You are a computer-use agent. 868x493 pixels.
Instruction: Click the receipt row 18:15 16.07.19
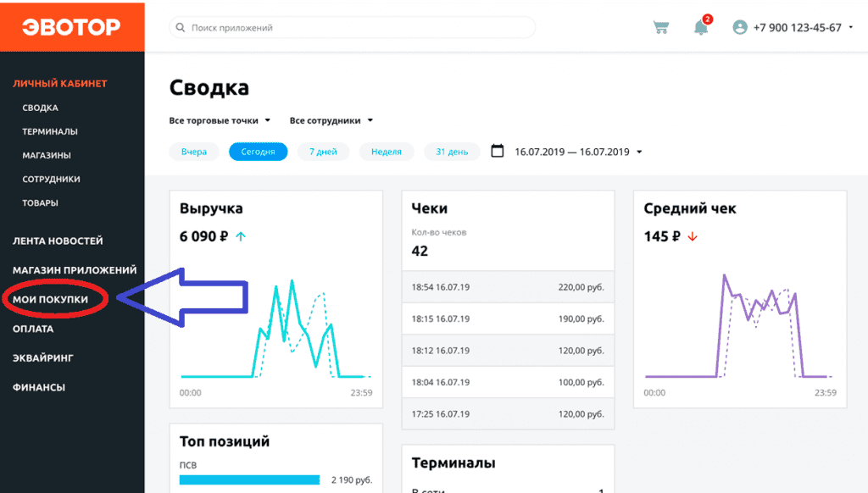pos(508,319)
